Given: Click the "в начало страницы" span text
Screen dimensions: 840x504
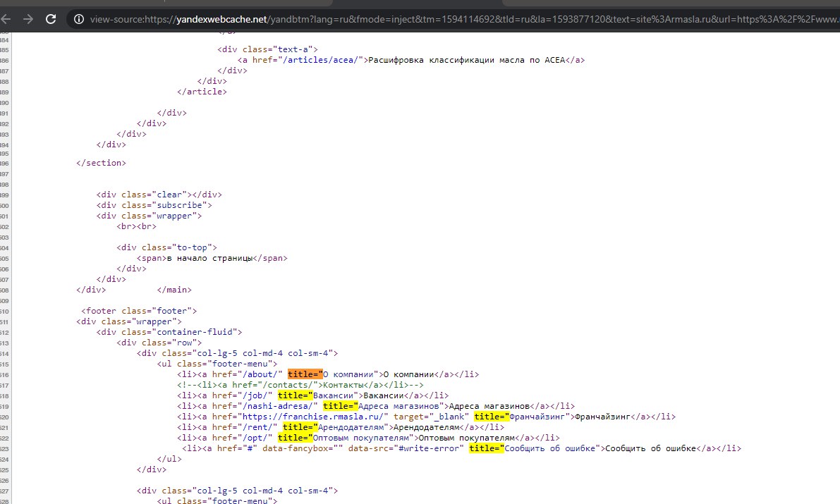Looking at the screenshot, I should (x=209, y=258).
